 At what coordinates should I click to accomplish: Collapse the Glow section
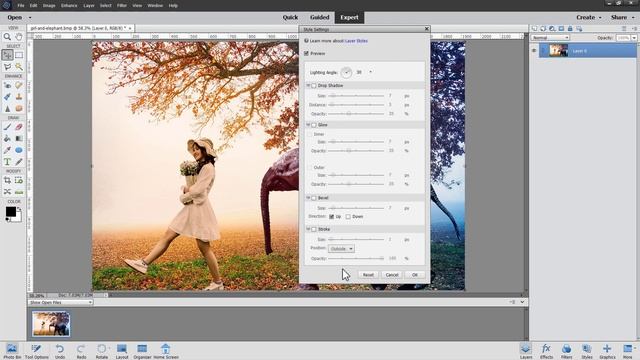tap(309, 125)
